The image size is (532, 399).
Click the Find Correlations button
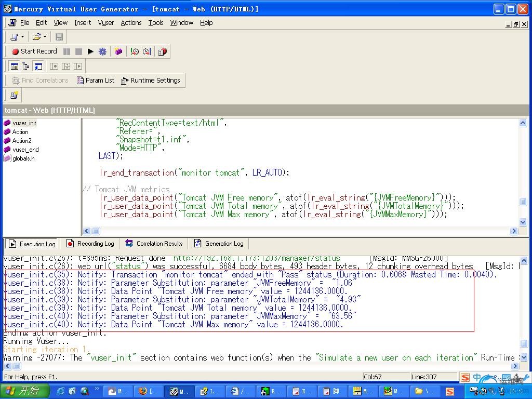[x=40, y=81]
